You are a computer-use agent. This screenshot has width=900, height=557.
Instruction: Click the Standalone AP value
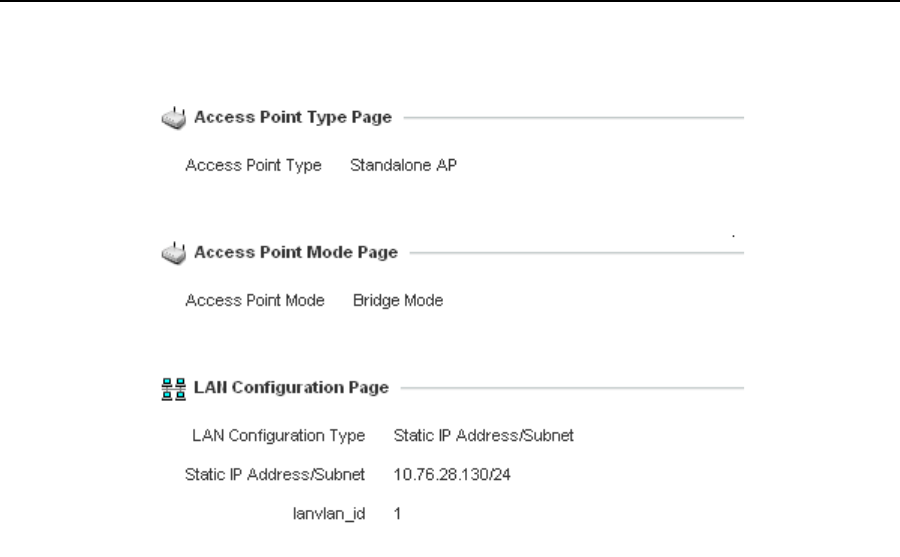[403, 166]
